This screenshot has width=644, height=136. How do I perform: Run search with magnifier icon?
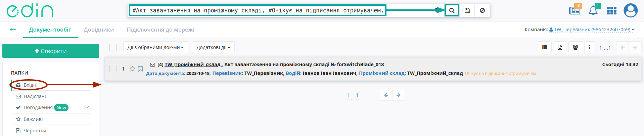click(x=452, y=10)
